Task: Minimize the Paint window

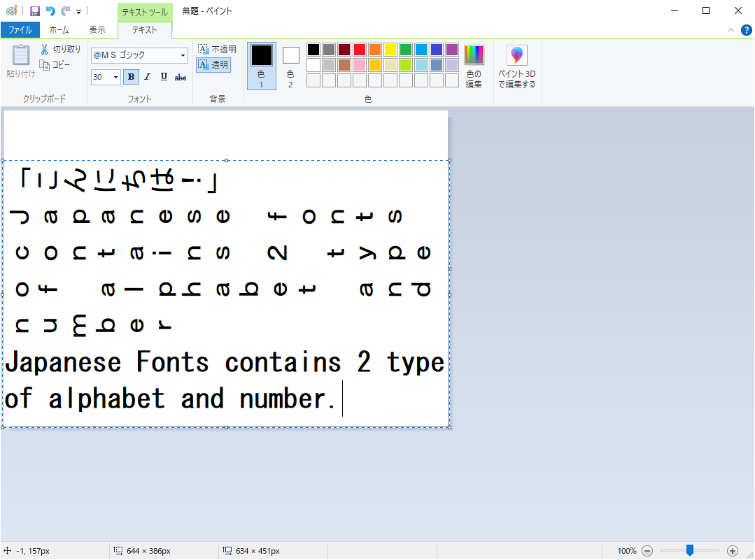Action: click(674, 10)
